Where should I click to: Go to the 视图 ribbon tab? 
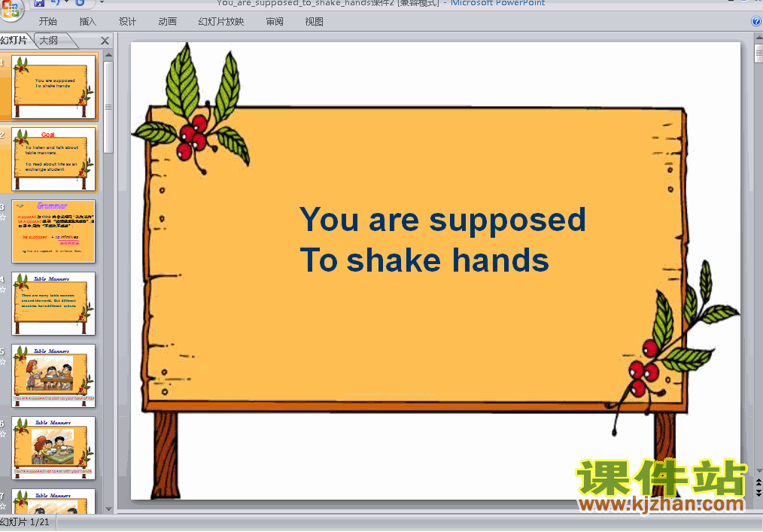(x=314, y=21)
